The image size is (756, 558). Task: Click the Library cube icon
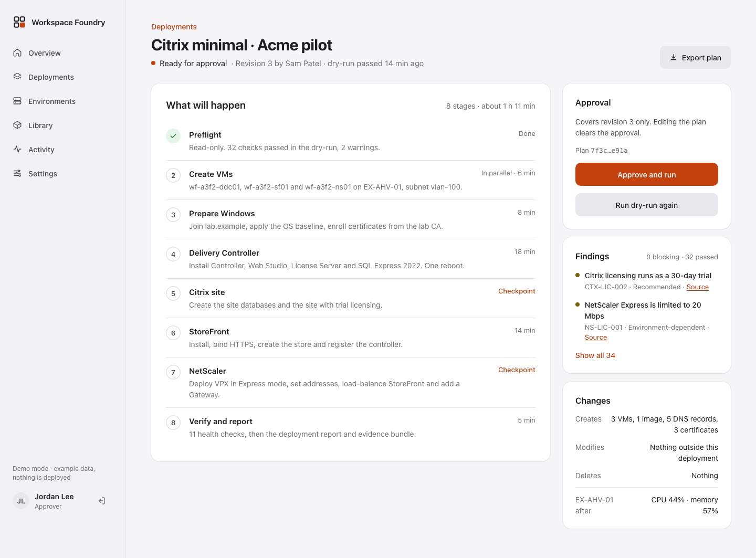pos(17,125)
